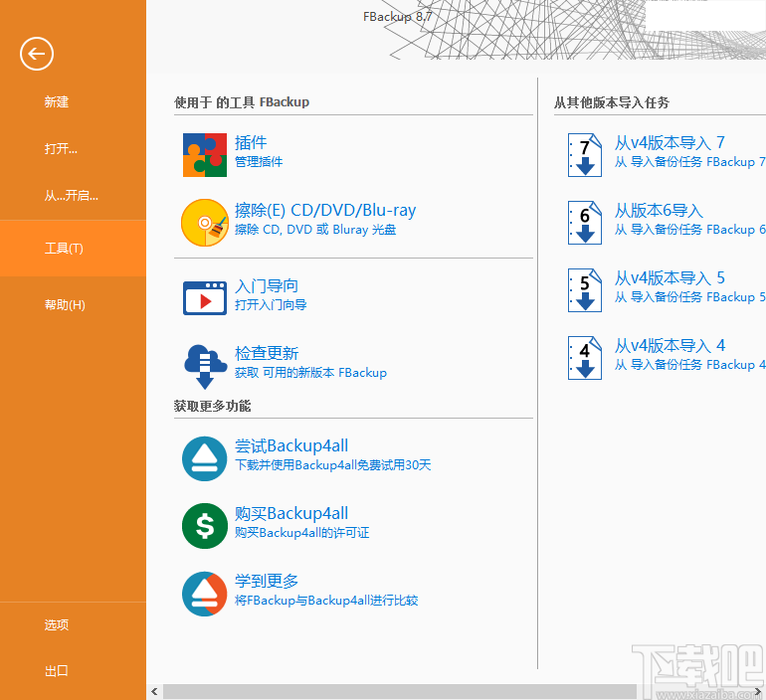766x700 pixels.
Task: Click the 尝试Backup4all link
Action: [291, 446]
